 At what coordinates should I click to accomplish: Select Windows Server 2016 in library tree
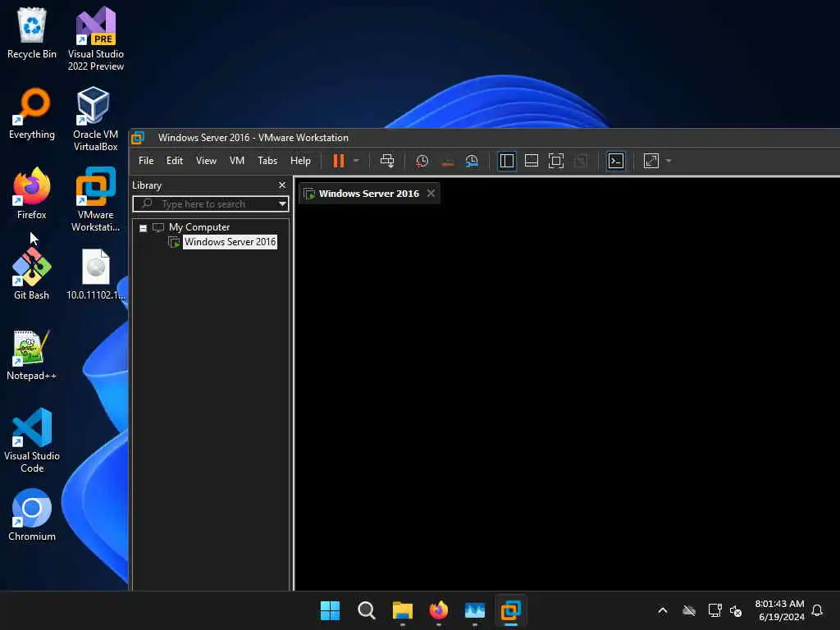tap(230, 242)
